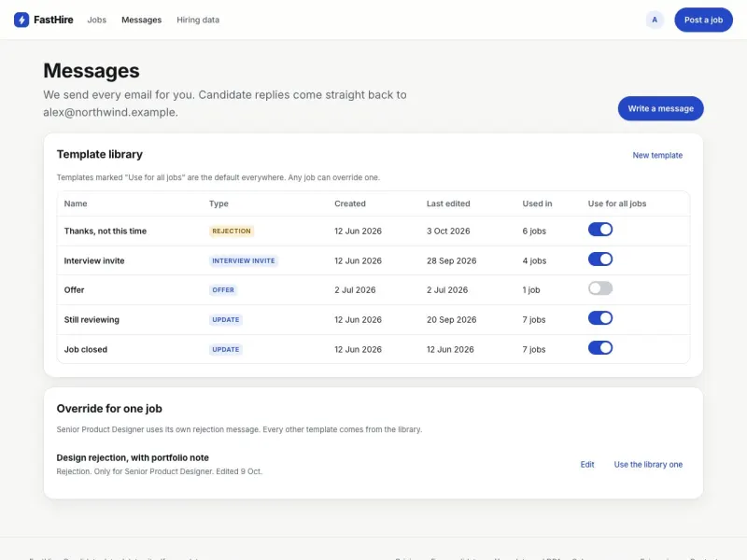Click the 1 job usage count
747x560 pixels.
click(531, 290)
